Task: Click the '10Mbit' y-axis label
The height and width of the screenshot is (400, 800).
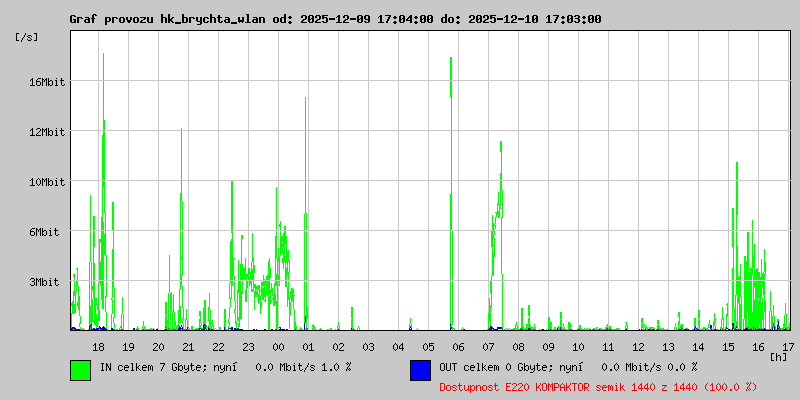Action: click(46, 182)
